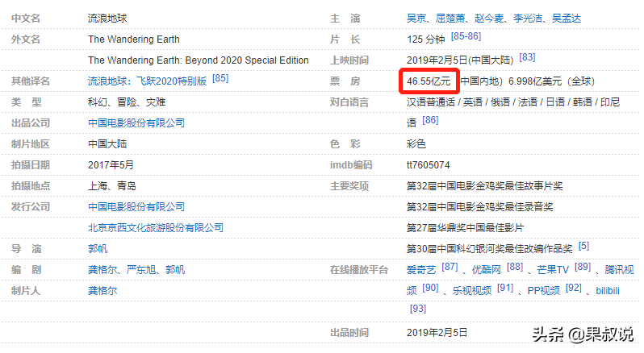Click 第32届中国电影金鸡奖最佳录音奖 award text

tap(479, 207)
